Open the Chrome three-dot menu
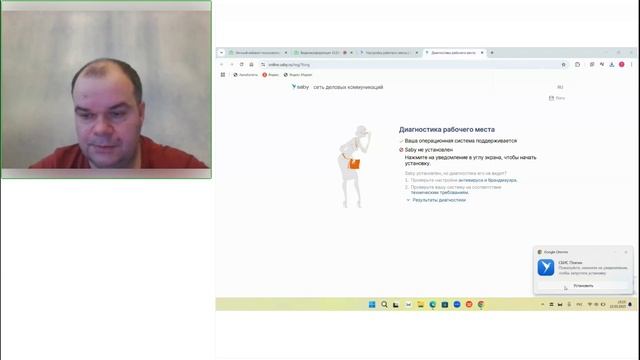Image resolution: width=640 pixels, height=360 pixels. [x=631, y=64]
